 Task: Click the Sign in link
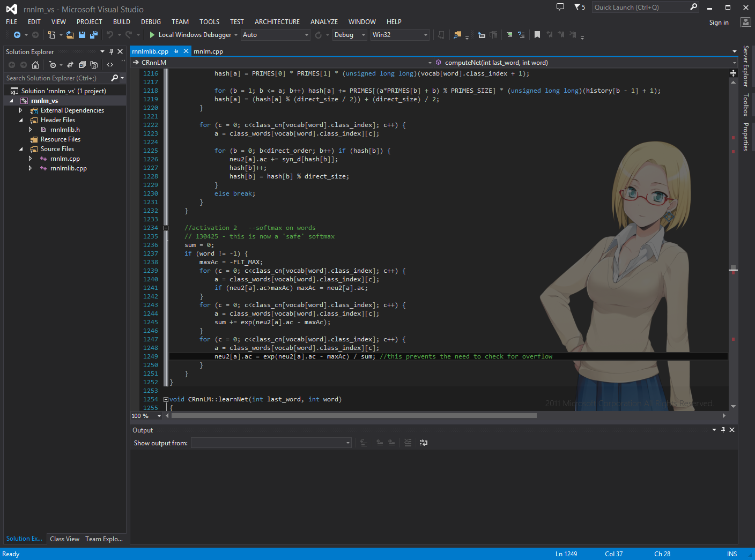click(719, 23)
